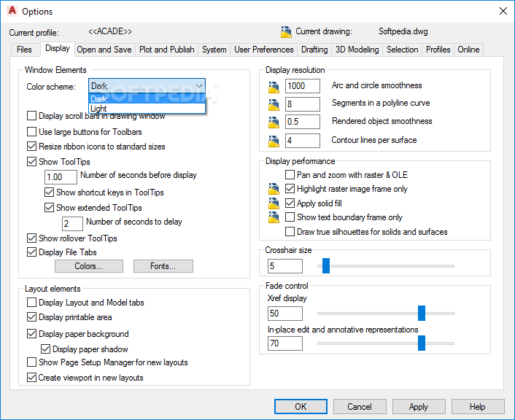
Task: Enable Pan and zoom with raster & OLE
Action: (290, 175)
